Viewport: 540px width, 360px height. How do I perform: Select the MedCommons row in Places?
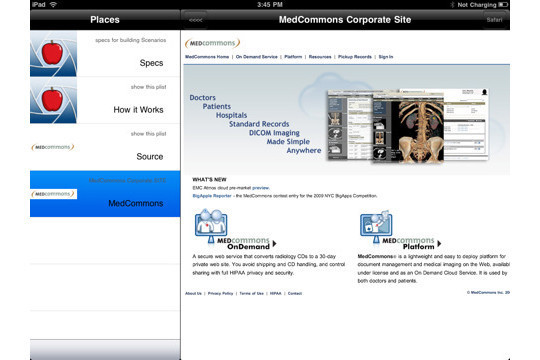point(105,194)
